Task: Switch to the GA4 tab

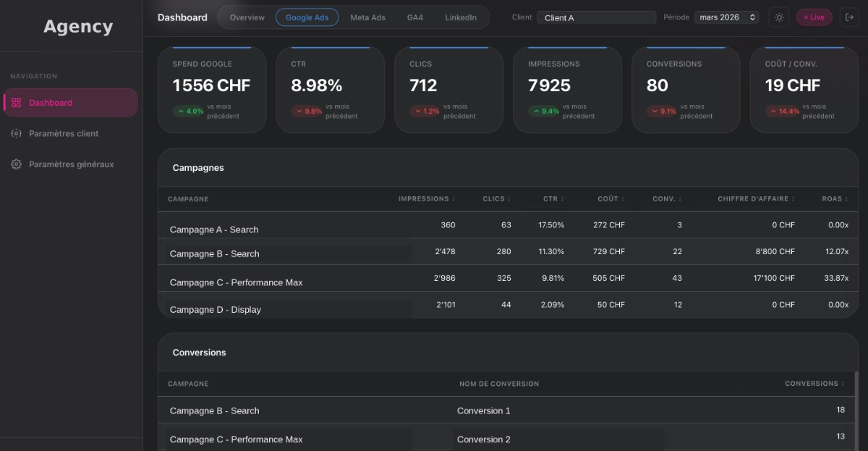Action: (415, 17)
